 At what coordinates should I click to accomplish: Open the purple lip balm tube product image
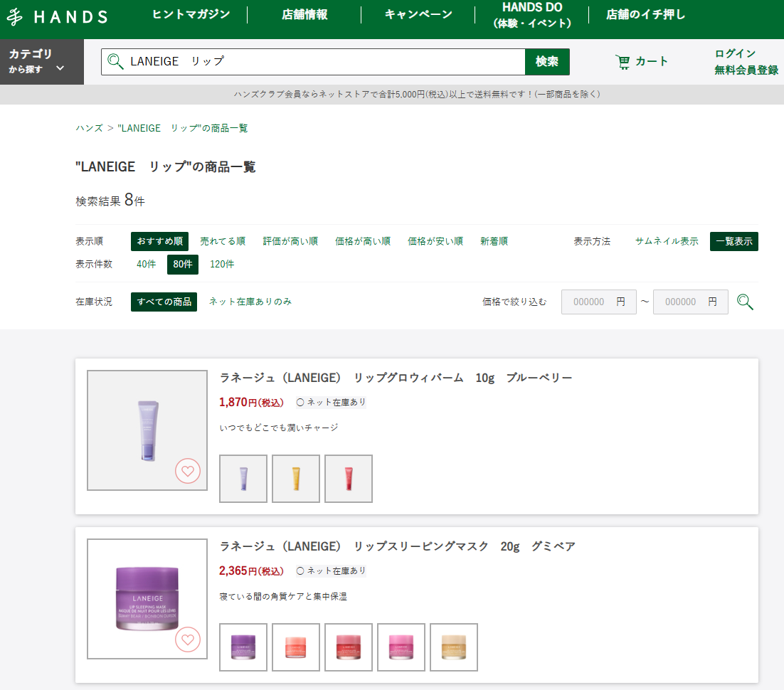(147, 430)
